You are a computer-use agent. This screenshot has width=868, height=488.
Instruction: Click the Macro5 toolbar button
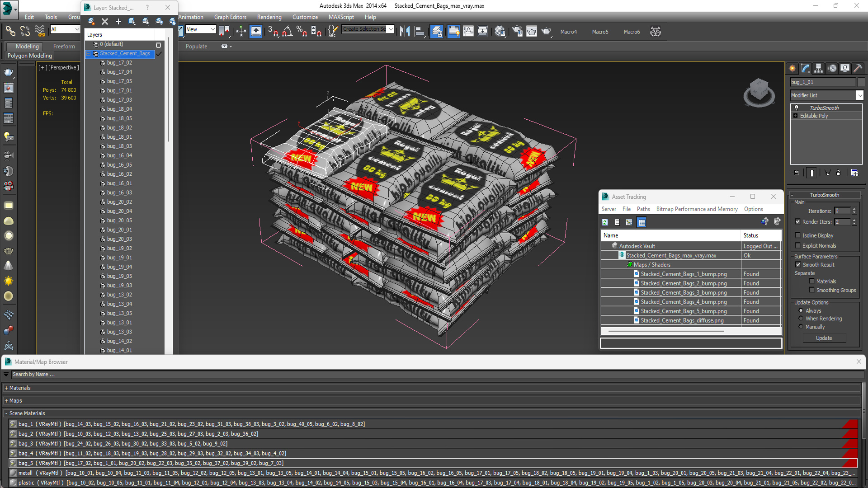(x=600, y=32)
